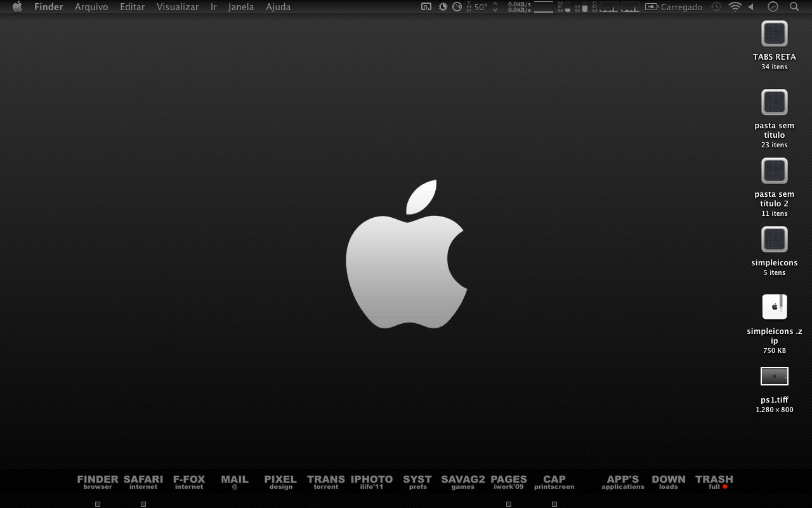Click the MEM memory usage meter
This screenshot has width=812, height=508.
[564, 7]
